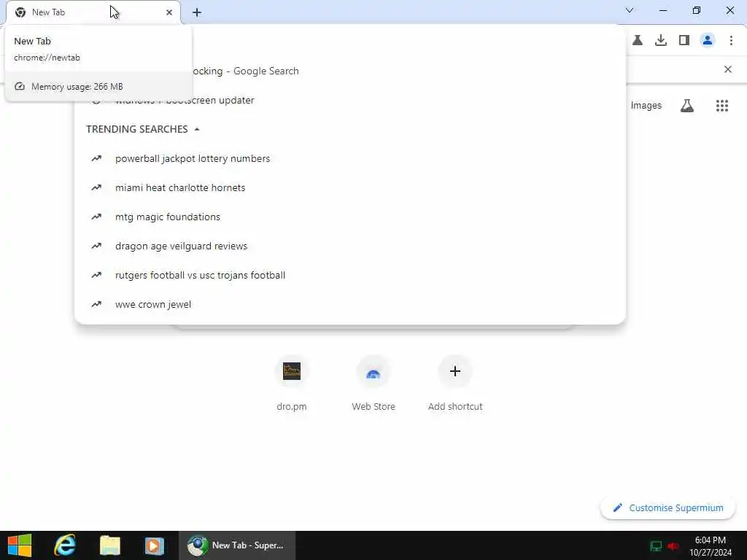This screenshot has width=747, height=560.
Task: Click trending icon beside mtg magic foundations
Action: point(97,217)
